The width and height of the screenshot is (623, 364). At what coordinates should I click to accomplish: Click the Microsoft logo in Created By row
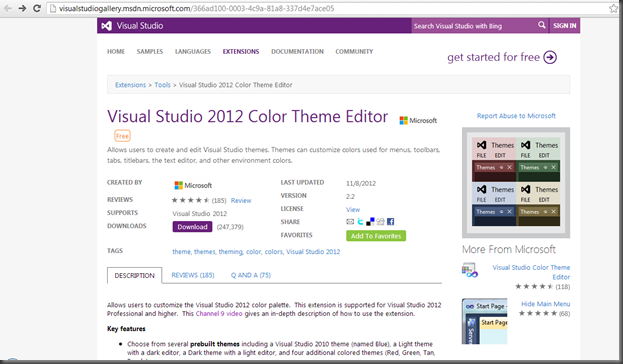click(x=193, y=185)
